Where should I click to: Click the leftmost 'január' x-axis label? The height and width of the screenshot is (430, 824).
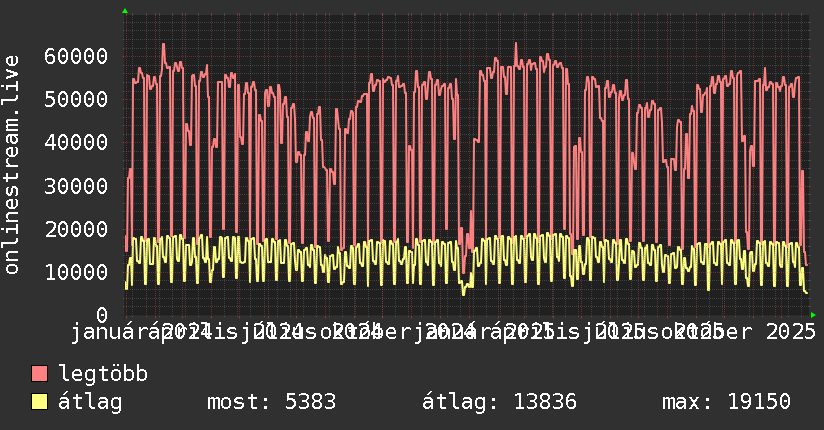110,331
